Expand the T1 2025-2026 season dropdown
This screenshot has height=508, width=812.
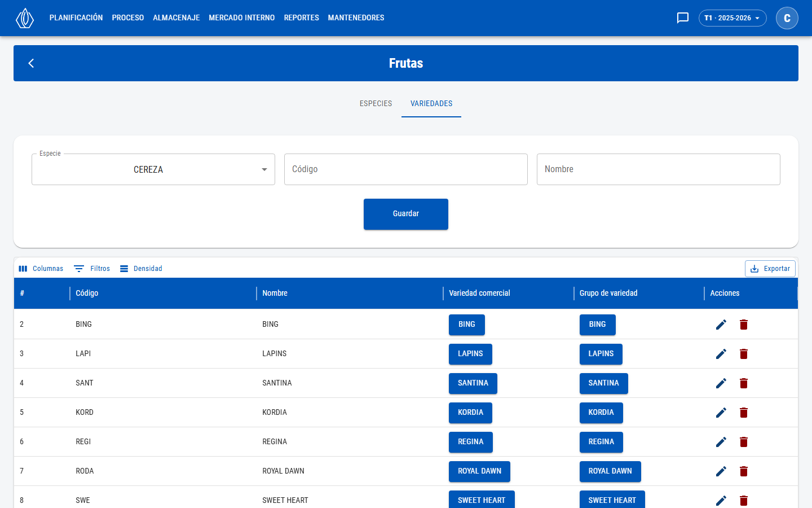tap(732, 18)
